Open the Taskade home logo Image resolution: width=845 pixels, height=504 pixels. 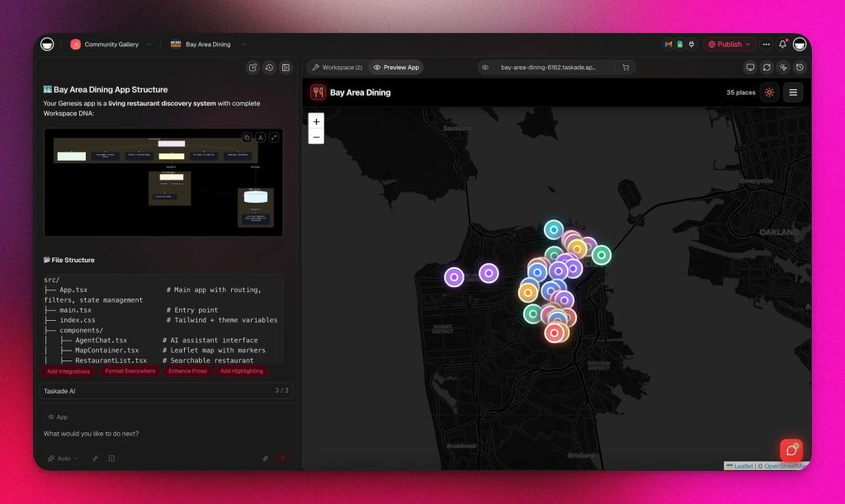(x=47, y=45)
